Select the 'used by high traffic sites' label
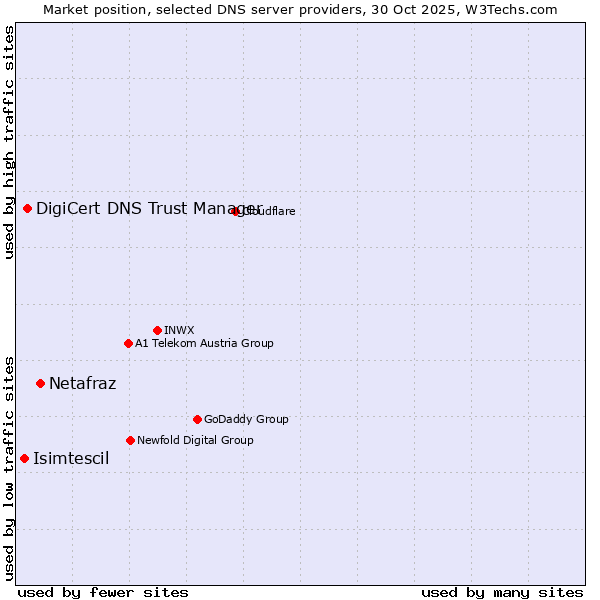600x600 pixels. tap(9, 142)
